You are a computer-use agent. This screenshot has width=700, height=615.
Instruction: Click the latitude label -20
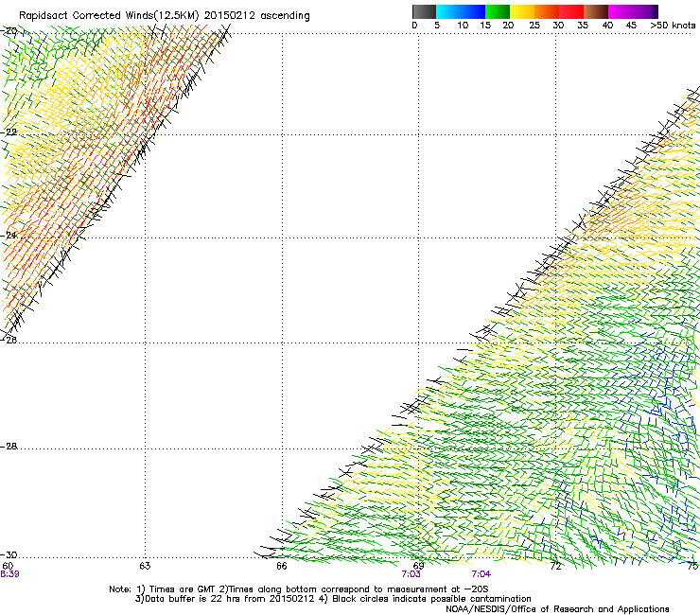9,31
